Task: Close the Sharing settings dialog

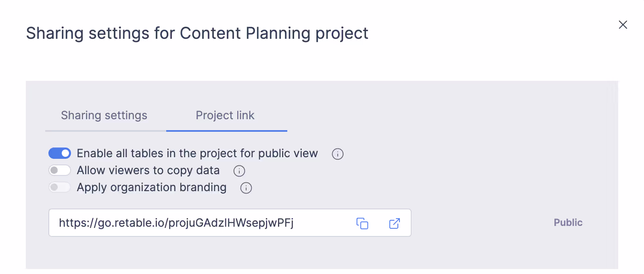Action: [623, 25]
